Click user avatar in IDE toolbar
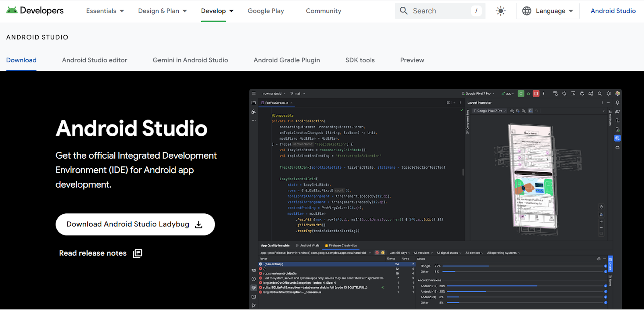The width and height of the screenshot is (644, 312). click(617, 93)
